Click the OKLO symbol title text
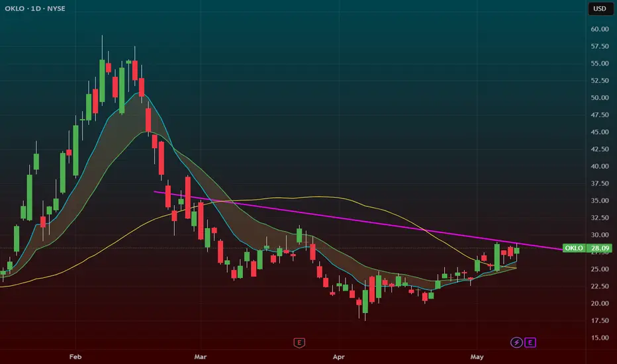The height and width of the screenshot is (364, 617). coord(15,8)
